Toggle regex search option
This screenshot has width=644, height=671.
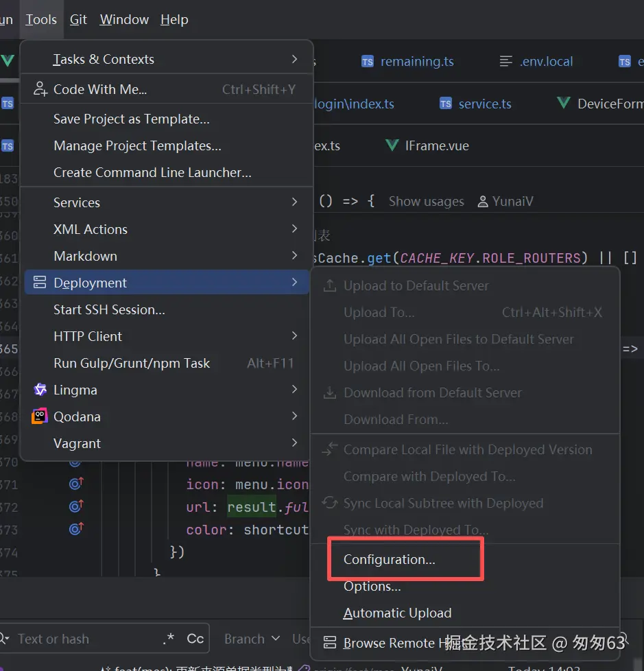[x=169, y=639]
